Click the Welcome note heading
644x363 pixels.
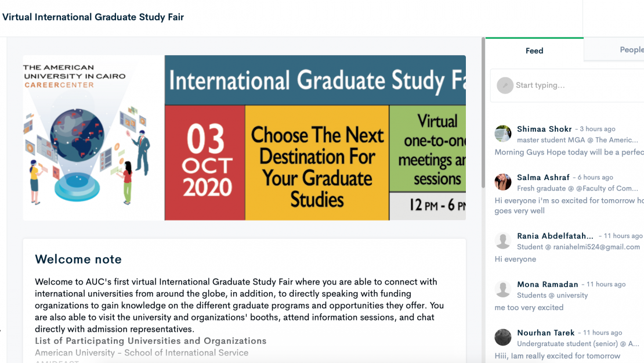pyautogui.click(x=78, y=260)
